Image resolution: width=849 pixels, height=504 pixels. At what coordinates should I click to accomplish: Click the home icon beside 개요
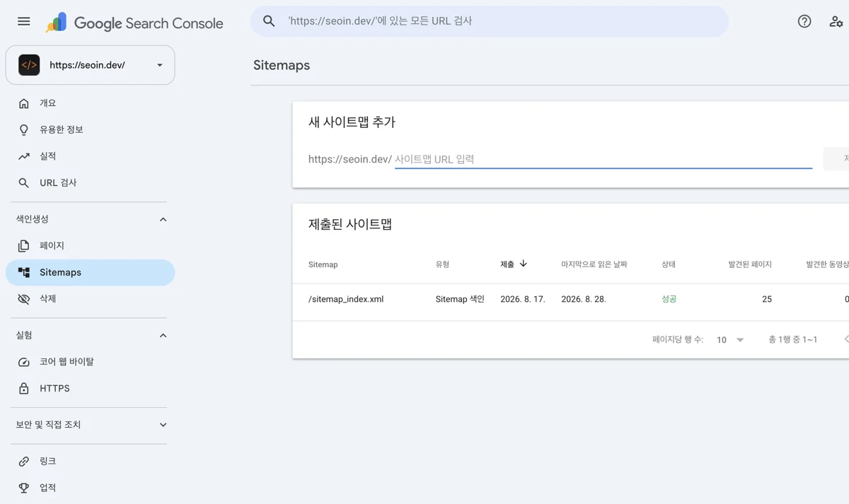point(24,103)
